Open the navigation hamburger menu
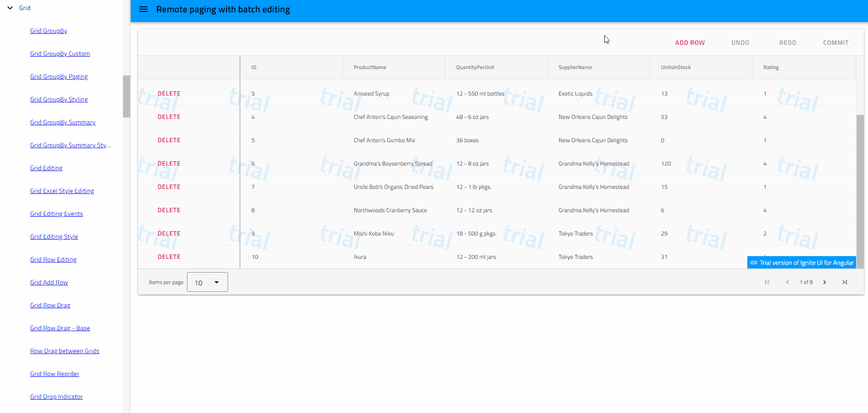 coord(144,9)
